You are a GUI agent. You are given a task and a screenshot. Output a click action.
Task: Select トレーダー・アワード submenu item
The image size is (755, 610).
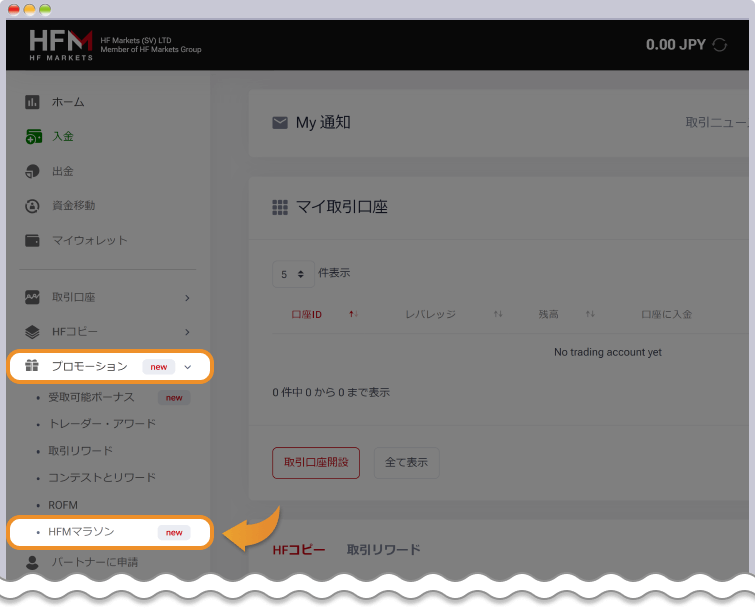[x=102, y=424]
